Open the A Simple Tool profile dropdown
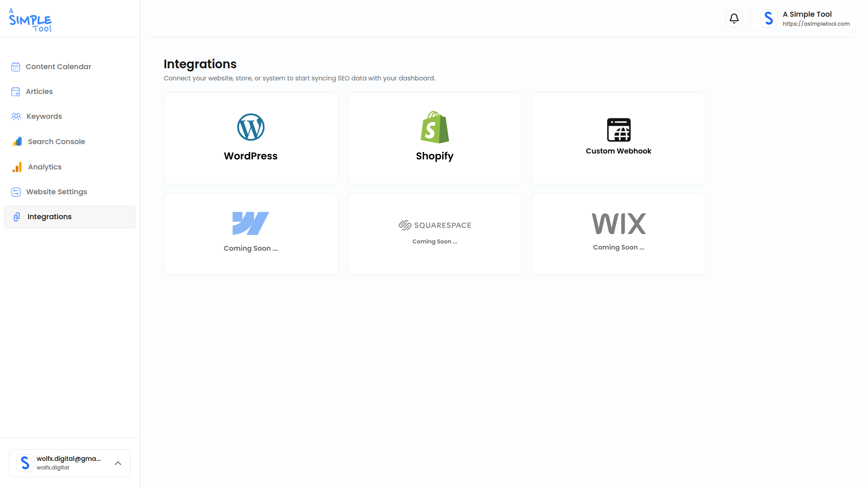Viewport: 868px width, 488px height. (x=807, y=18)
